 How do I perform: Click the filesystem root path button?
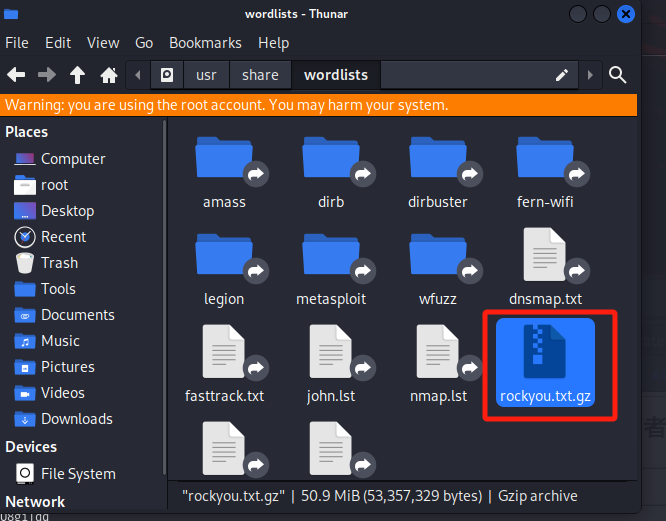point(167,75)
